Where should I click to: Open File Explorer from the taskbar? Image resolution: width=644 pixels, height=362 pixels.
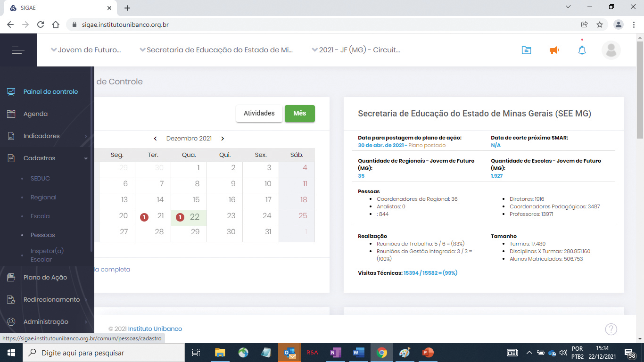(x=220, y=353)
